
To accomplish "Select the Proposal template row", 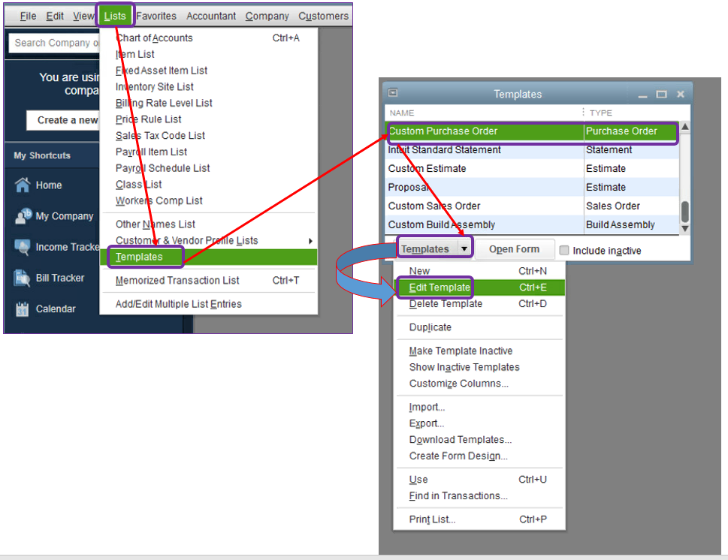I will (532, 187).
